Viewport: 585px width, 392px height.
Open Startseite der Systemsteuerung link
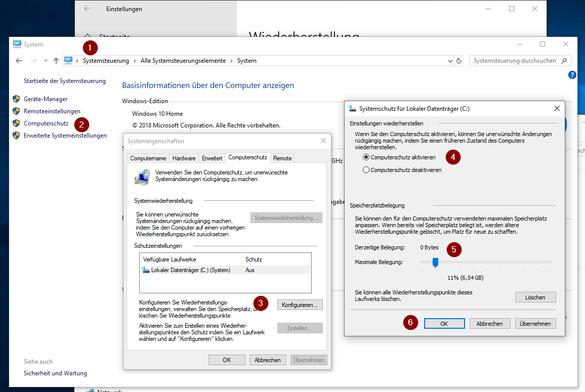click(x=65, y=81)
